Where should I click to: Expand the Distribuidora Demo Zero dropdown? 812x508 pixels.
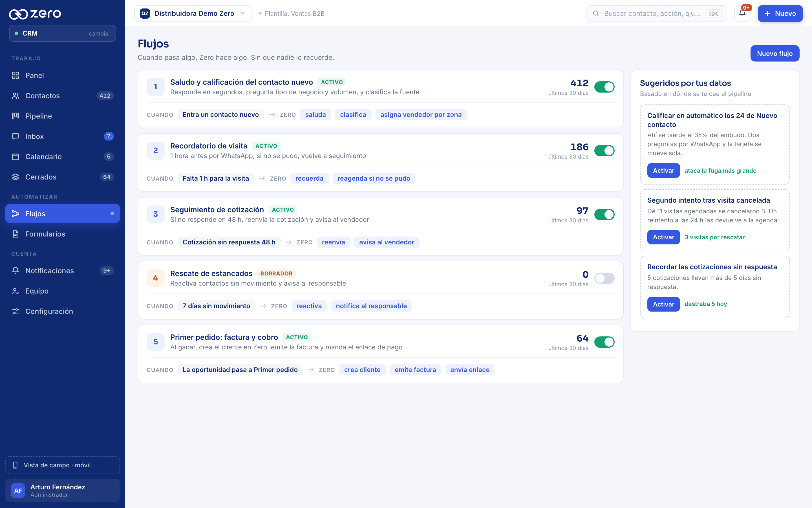193,14
